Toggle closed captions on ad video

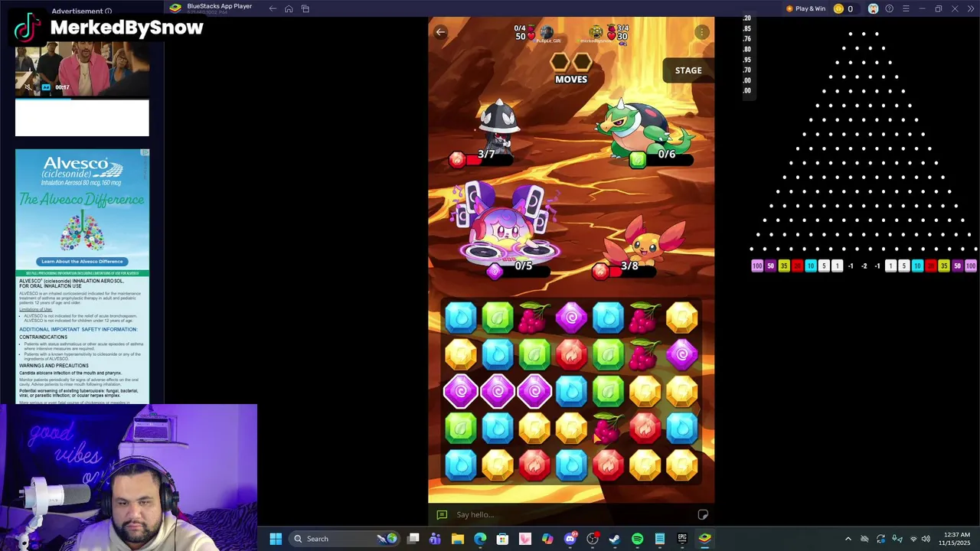(x=46, y=87)
